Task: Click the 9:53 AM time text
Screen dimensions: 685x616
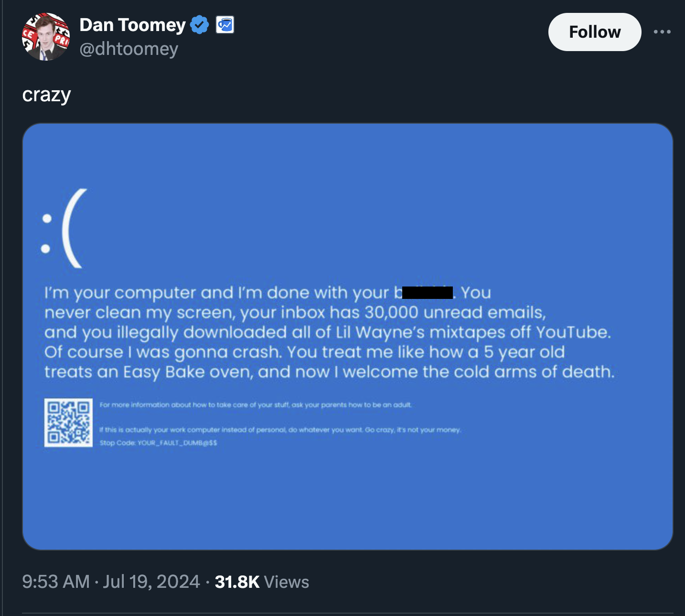Action: 56,582
